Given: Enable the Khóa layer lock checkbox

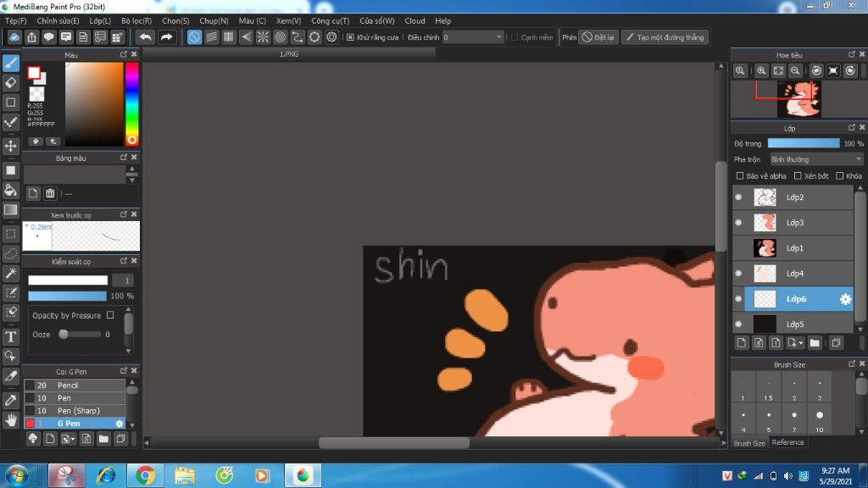Looking at the screenshot, I should tap(840, 176).
